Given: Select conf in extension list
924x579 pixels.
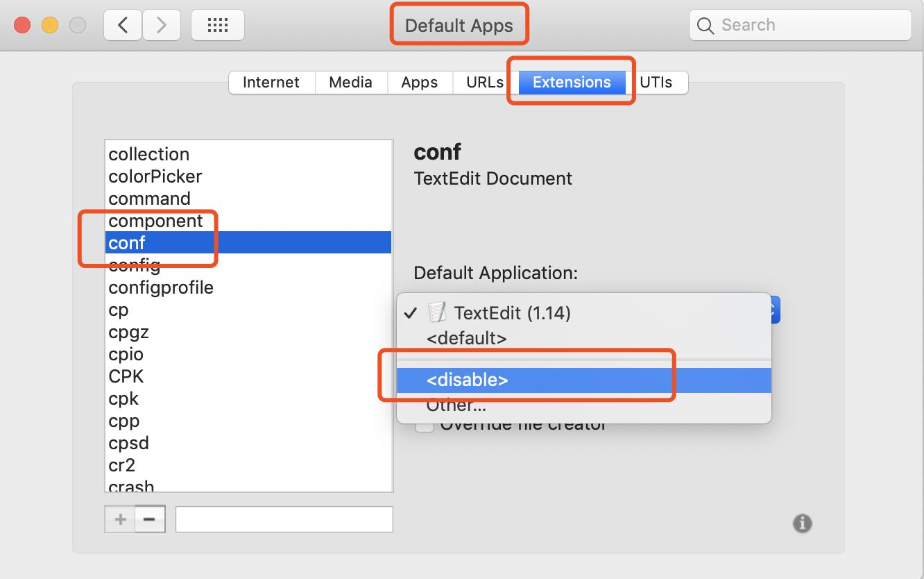Looking at the screenshot, I should tap(248, 243).
